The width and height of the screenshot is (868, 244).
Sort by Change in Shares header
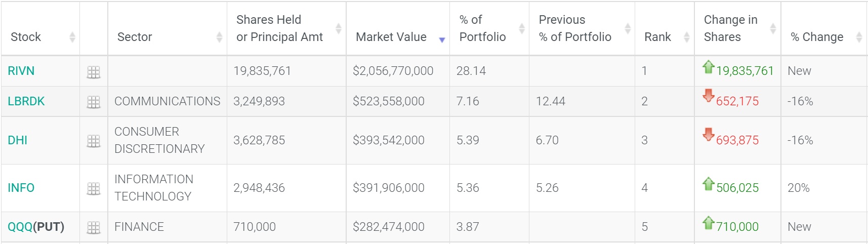pyautogui.click(x=773, y=28)
